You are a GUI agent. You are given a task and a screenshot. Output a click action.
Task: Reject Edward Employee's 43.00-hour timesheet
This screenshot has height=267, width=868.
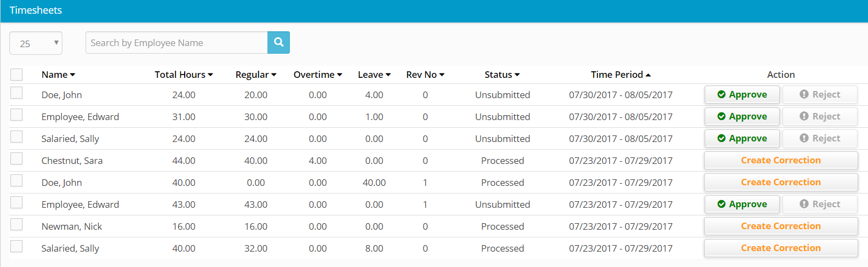[x=819, y=204]
